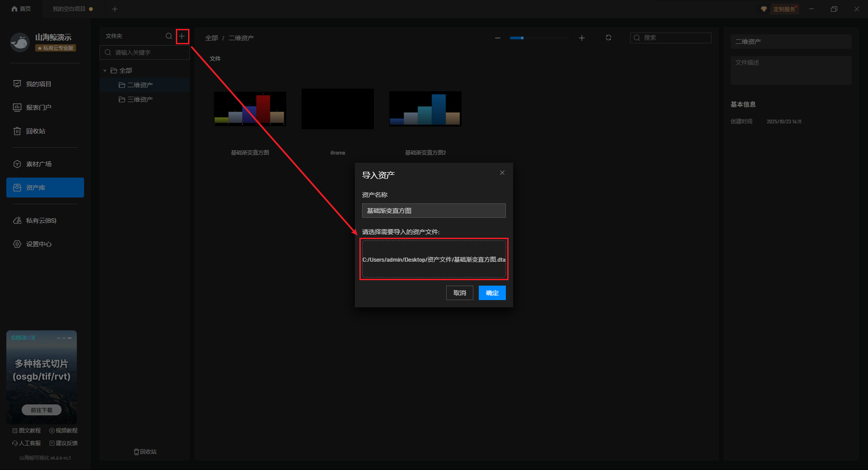This screenshot has width=868, height=470.
Task: Click the 定制服务 diamond button
Action: [779, 9]
